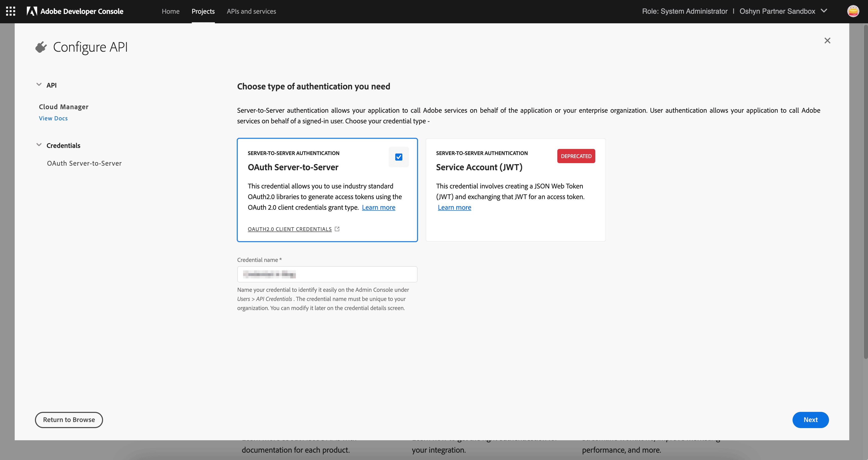Click the OAuth Server-to-Server card heading
Viewport: 868px width, 460px height.
293,167
